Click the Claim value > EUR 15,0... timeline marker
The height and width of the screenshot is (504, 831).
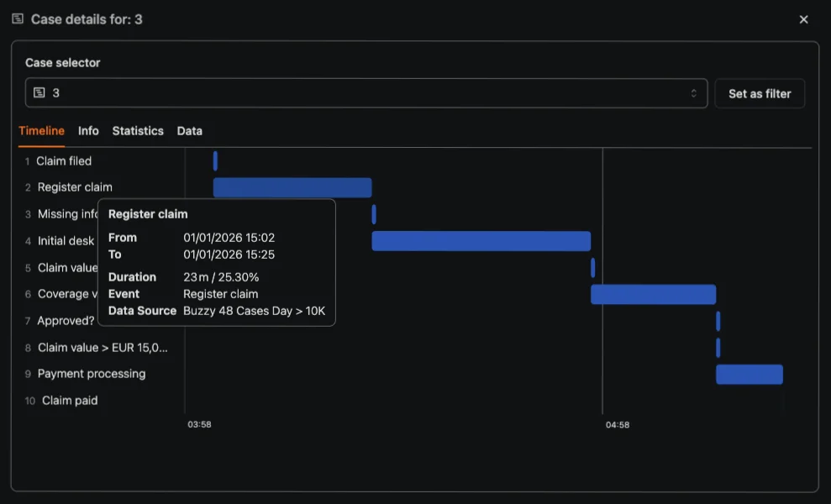tap(718, 348)
